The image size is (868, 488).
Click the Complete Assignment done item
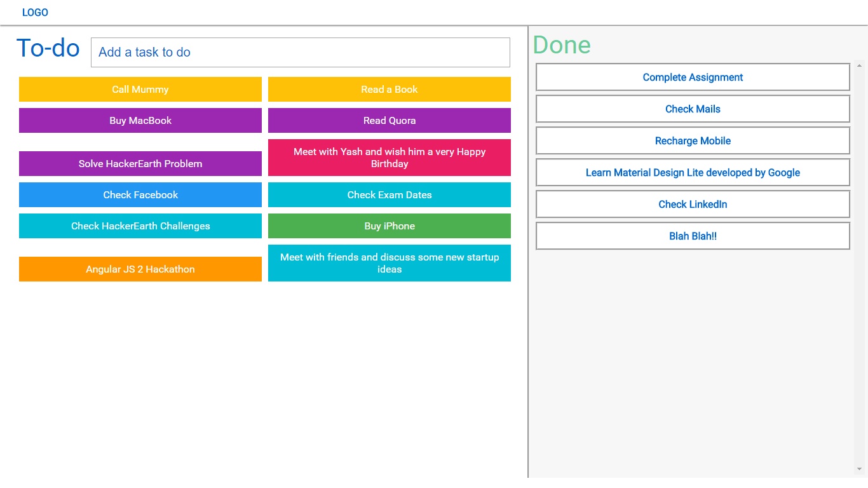point(693,78)
